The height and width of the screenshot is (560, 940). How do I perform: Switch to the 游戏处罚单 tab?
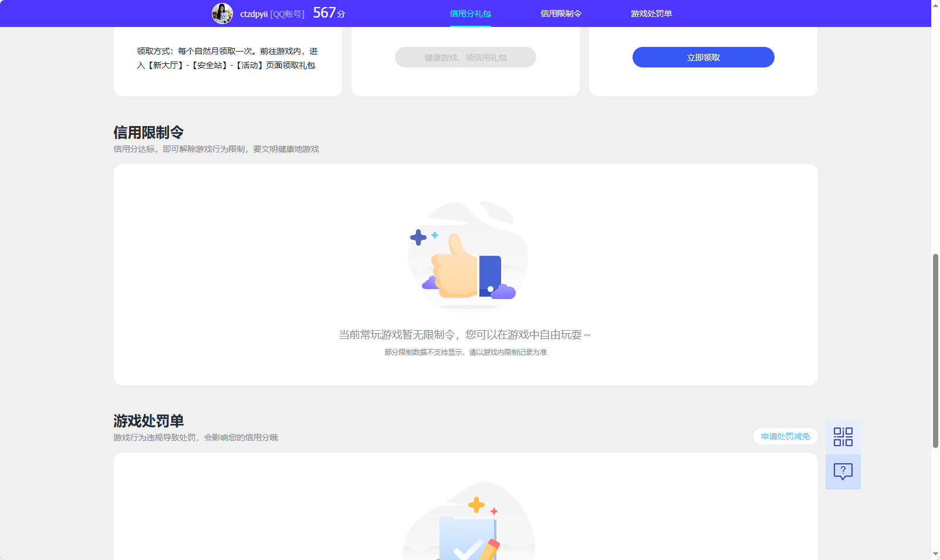coord(651,13)
